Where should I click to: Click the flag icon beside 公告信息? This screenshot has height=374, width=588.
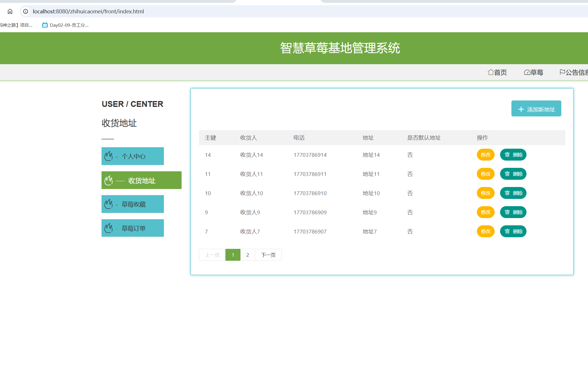tap(562, 72)
